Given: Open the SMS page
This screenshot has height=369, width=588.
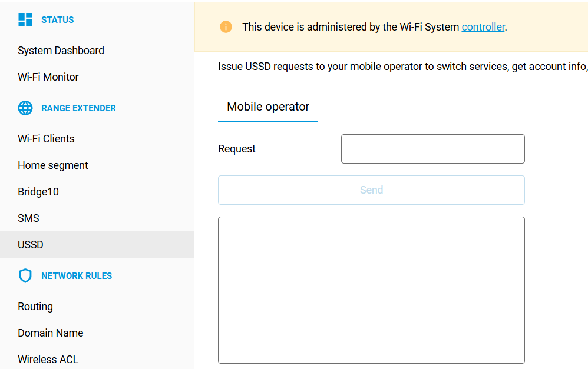Looking at the screenshot, I should (28, 218).
